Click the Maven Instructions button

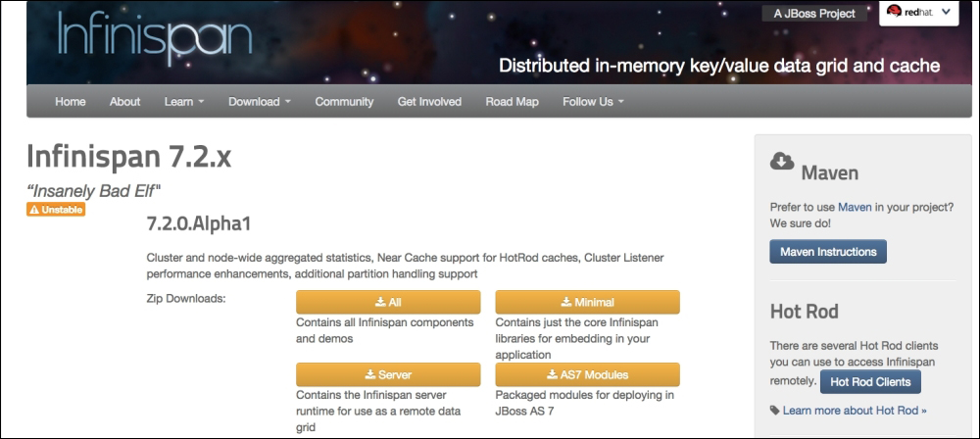[828, 252]
